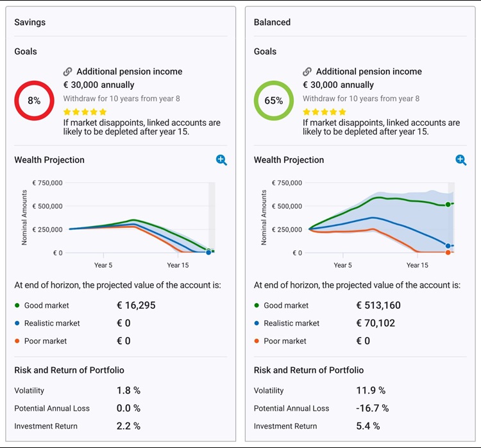Zoom into Balanced wealth projection chart
The width and height of the screenshot is (481, 448).
tap(460, 160)
